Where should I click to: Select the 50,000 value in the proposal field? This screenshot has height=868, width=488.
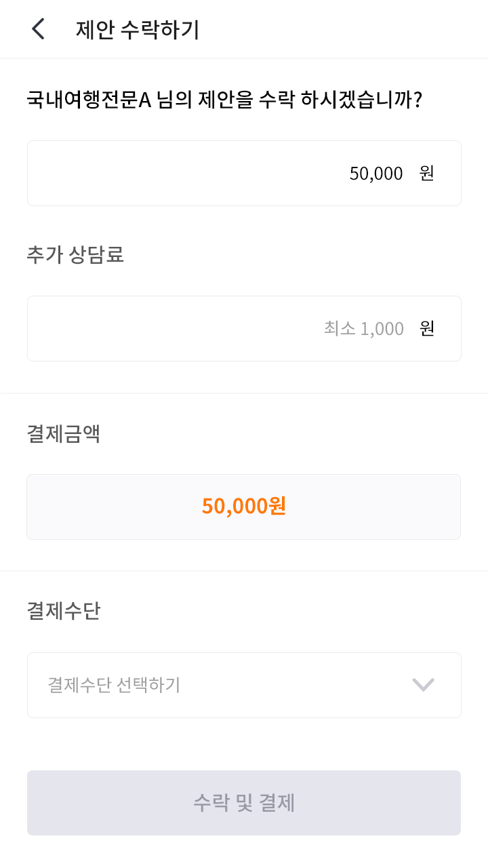pos(376,174)
